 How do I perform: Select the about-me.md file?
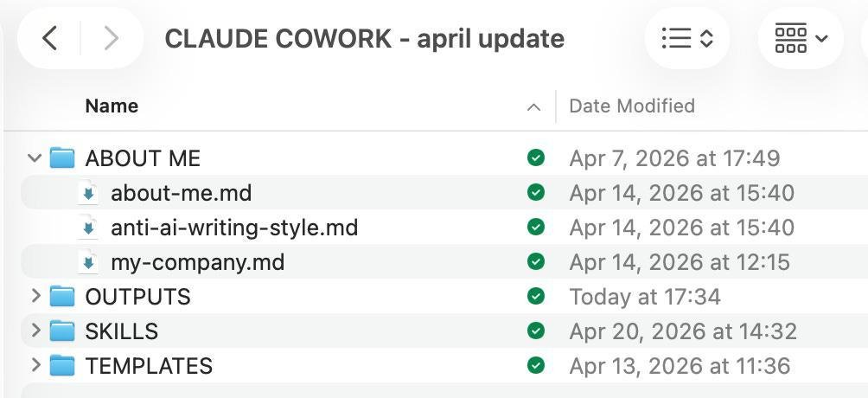182,193
